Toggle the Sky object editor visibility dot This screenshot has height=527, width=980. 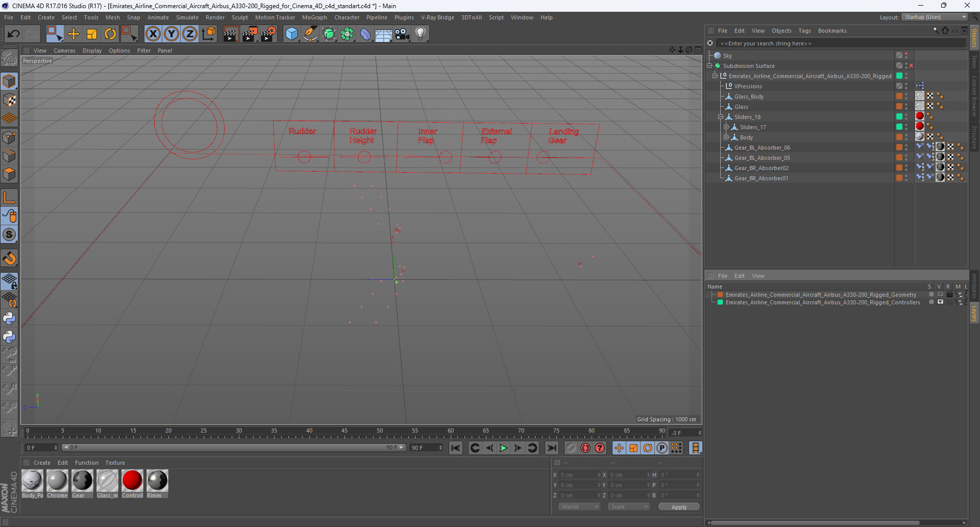pyautogui.click(x=906, y=54)
